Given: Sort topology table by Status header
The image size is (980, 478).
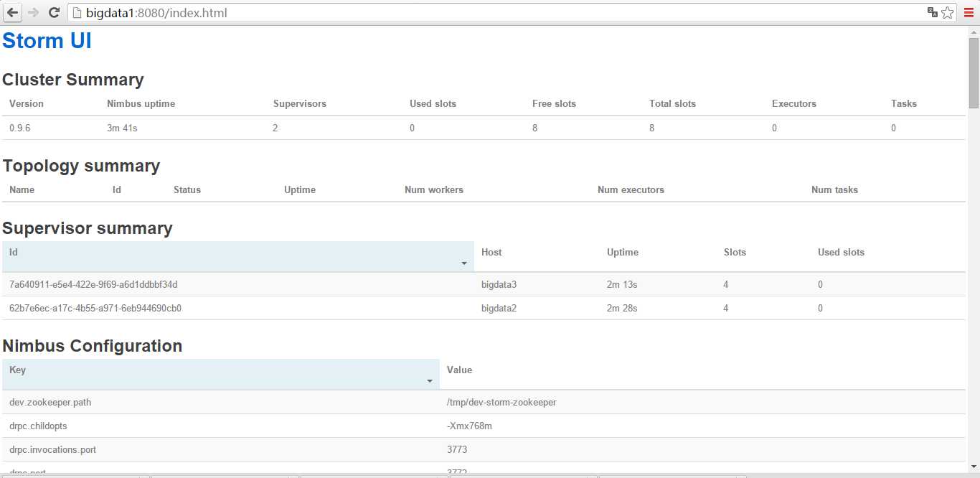Looking at the screenshot, I should point(187,190).
